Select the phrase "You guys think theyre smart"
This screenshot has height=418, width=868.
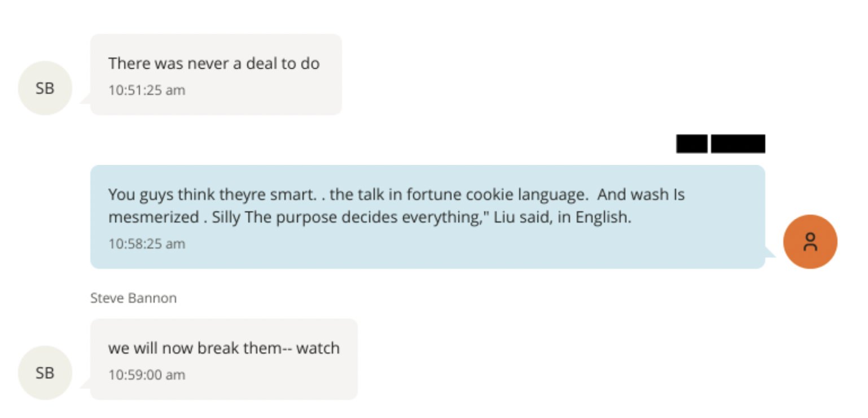click(209, 195)
